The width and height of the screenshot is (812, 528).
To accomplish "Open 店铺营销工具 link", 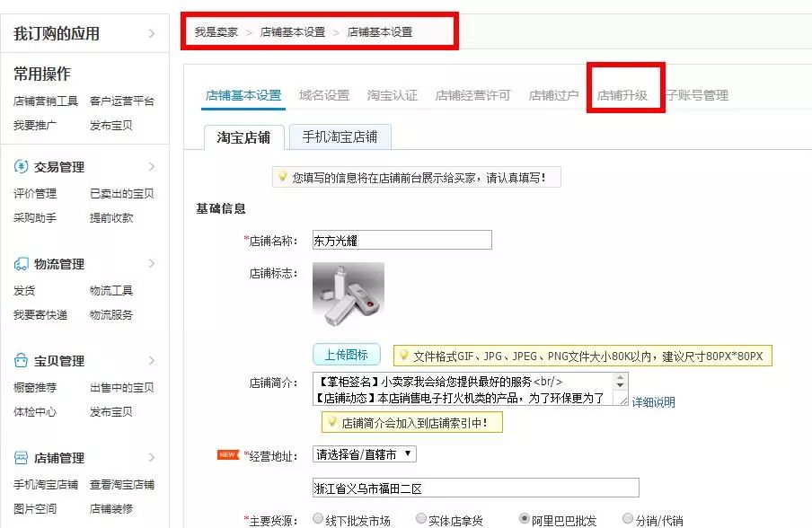I will tap(46, 101).
